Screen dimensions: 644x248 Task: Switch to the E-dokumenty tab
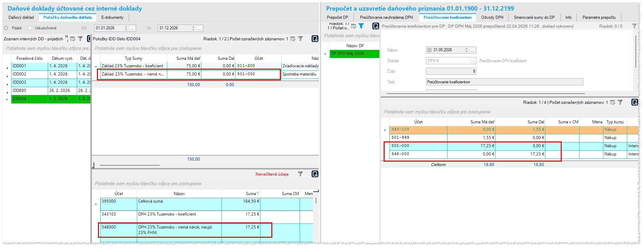point(112,17)
